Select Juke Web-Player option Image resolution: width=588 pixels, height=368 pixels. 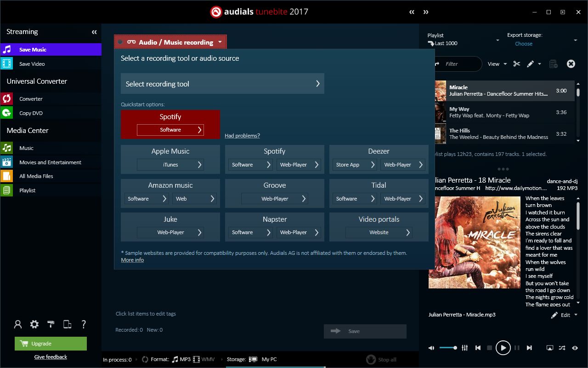(170, 232)
